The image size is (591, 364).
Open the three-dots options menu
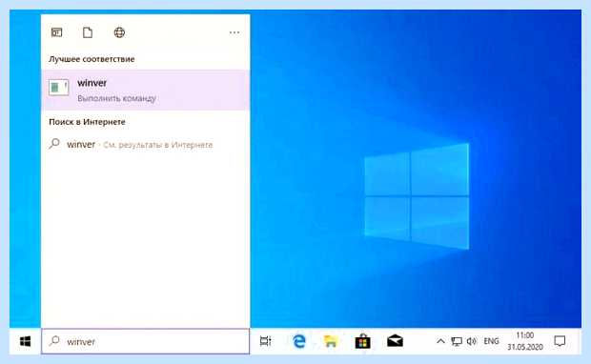[234, 32]
